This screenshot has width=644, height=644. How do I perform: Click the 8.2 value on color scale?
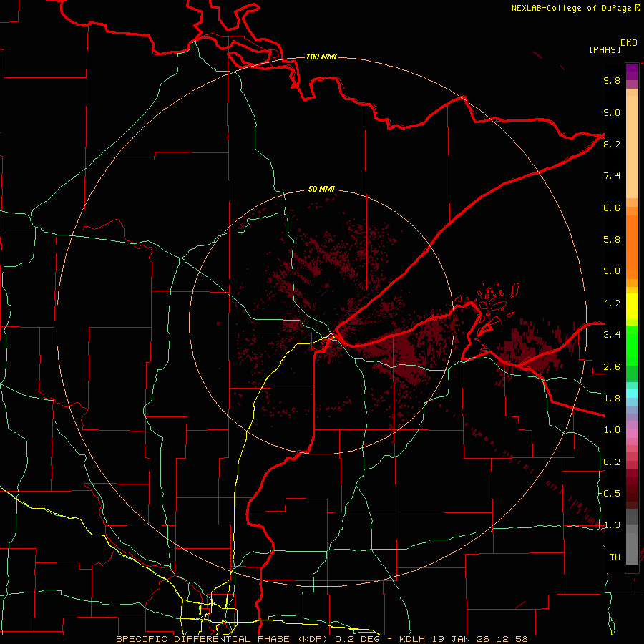(612, 144)
